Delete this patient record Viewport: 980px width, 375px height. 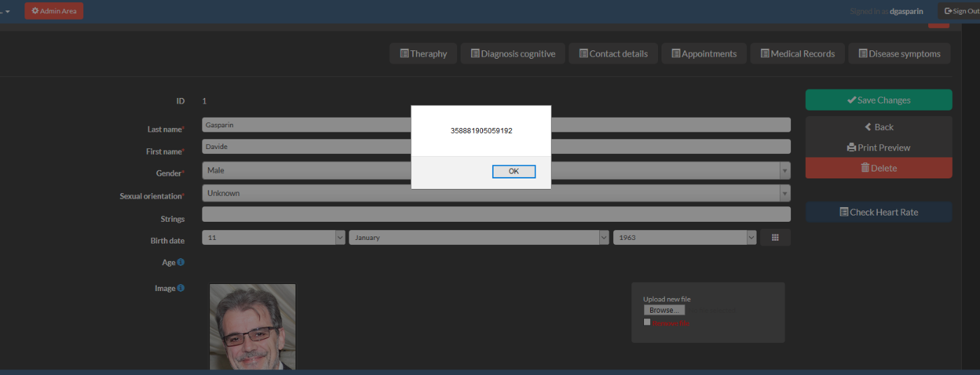click(x=878, y=168)
